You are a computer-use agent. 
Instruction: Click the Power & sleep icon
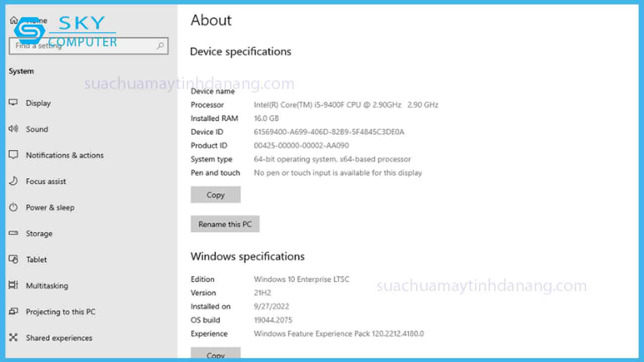point(14,207)
